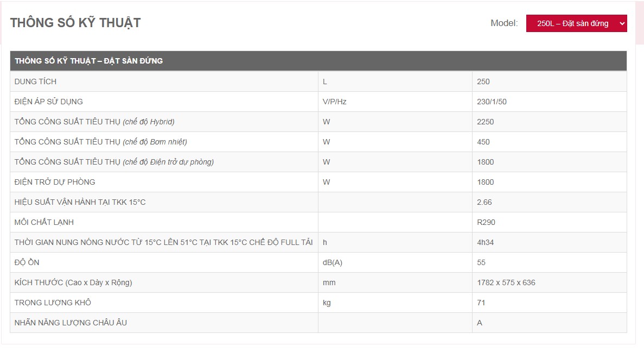Select the "KÍCH THƯỚC (Cao x Dày x Rộng)" label
Viewport: 644px width, 352px height.
pos(73,282)
